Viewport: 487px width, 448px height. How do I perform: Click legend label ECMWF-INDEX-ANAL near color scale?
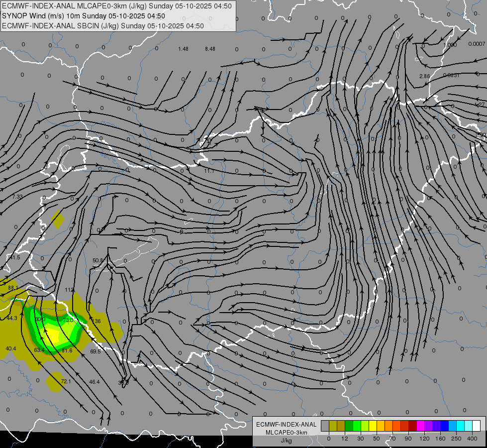(x=286, y=425)
